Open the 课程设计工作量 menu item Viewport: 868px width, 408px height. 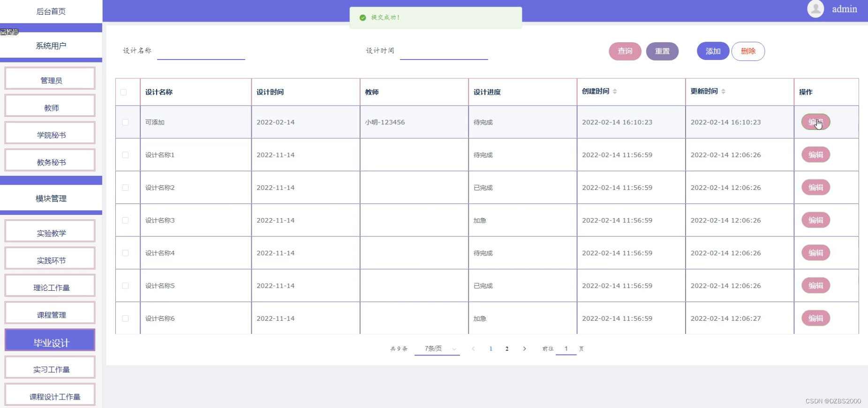(50, 394)
